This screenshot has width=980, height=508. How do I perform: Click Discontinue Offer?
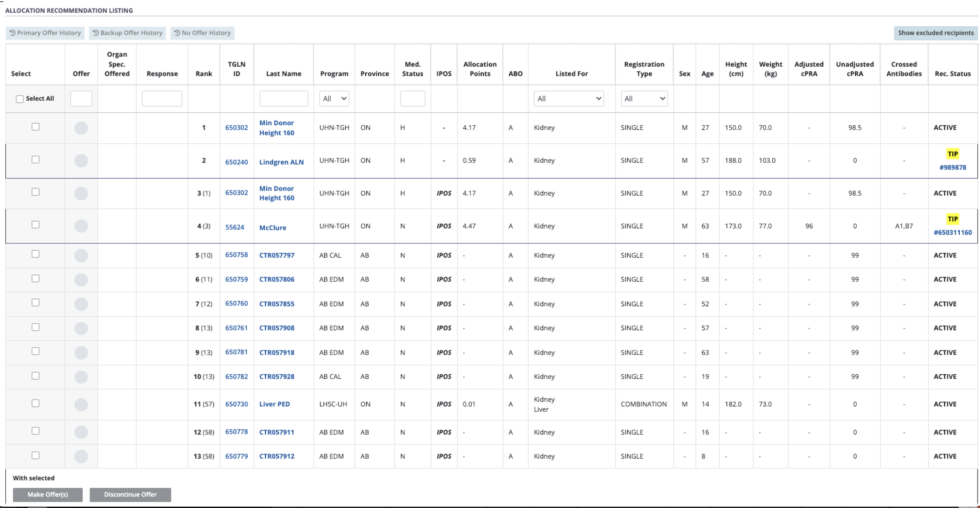point(130,494)
